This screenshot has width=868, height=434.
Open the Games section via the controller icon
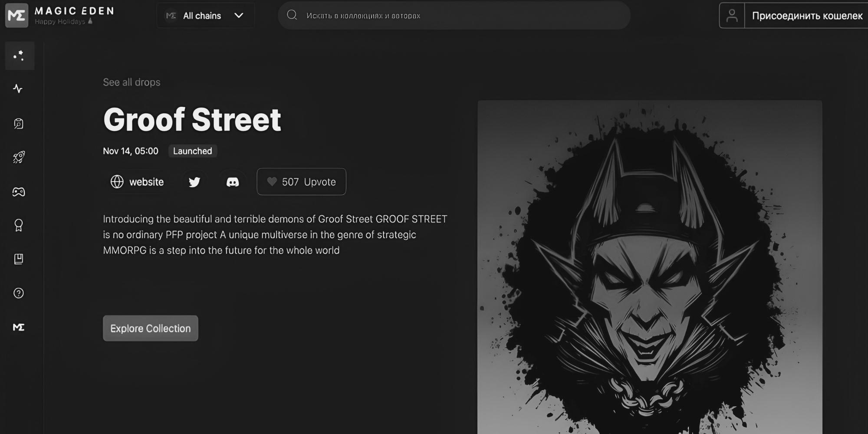point(19,191)
